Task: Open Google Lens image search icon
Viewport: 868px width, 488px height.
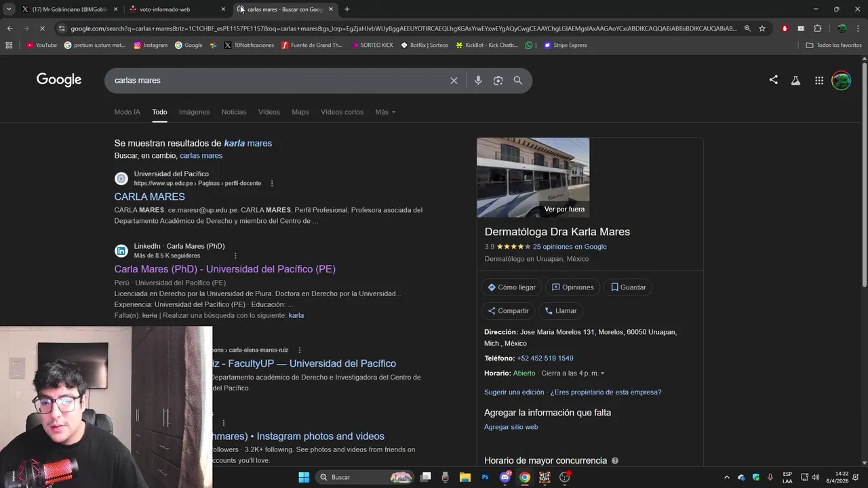Action: coord(498,81)
